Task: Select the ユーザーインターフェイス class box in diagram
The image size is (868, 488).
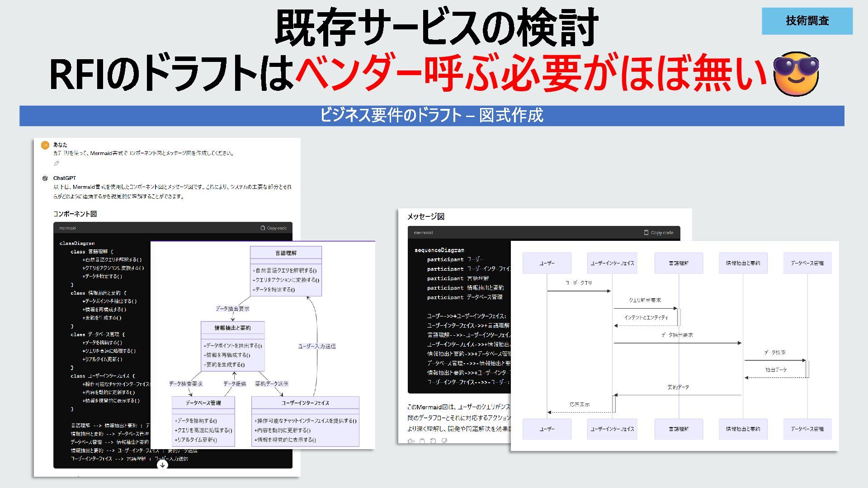Action: (x=305, y=421)
